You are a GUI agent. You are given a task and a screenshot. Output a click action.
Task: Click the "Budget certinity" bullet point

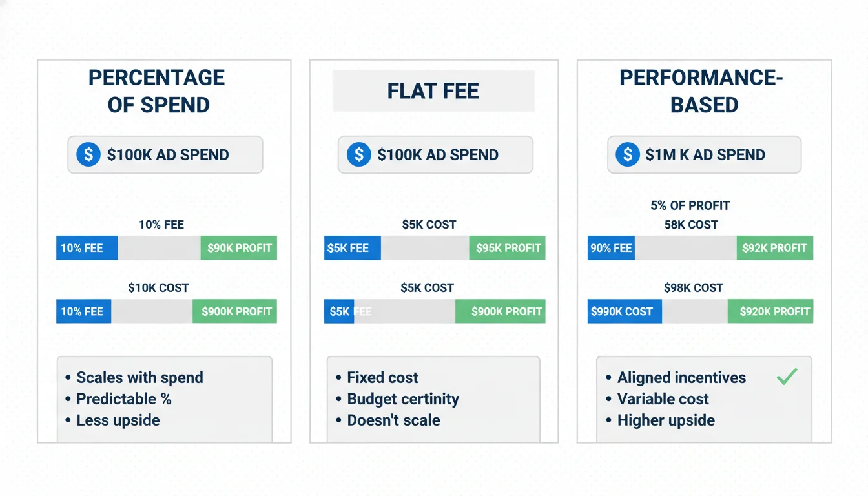pyautogui.click(x=403, y=399)
